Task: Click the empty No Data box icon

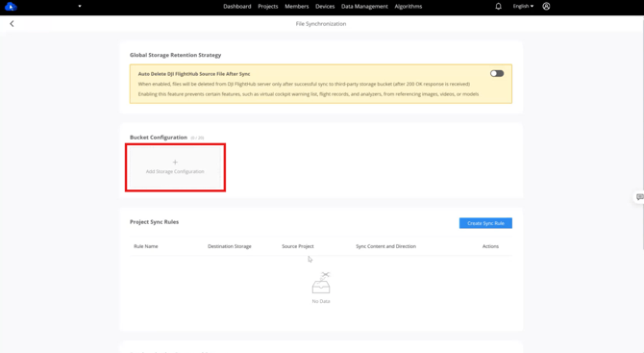Action: (x=321, y=283)
